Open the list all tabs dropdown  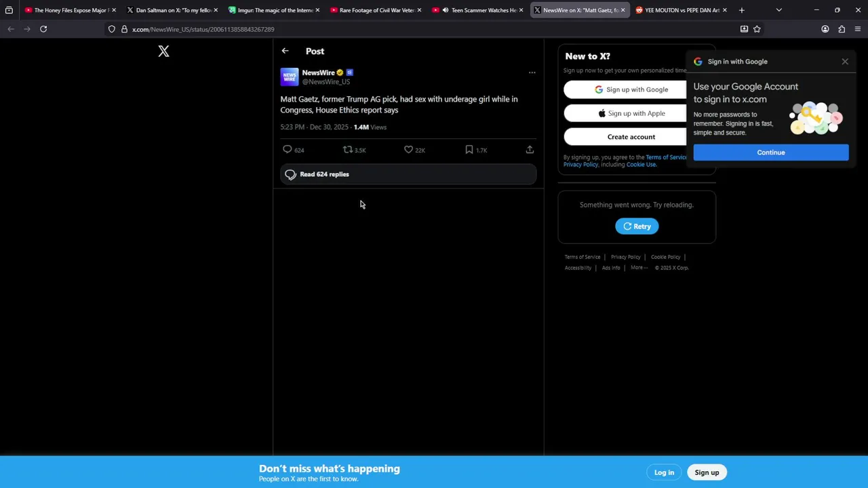(778, 10)
